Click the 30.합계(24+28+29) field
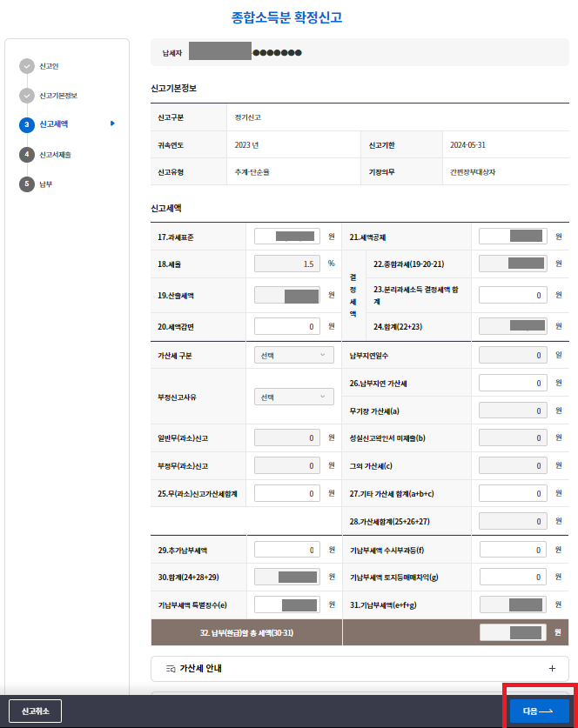Image resolution: width=578 pixels, height=728 pixels. pyautogui.click(x=287, y=578)
